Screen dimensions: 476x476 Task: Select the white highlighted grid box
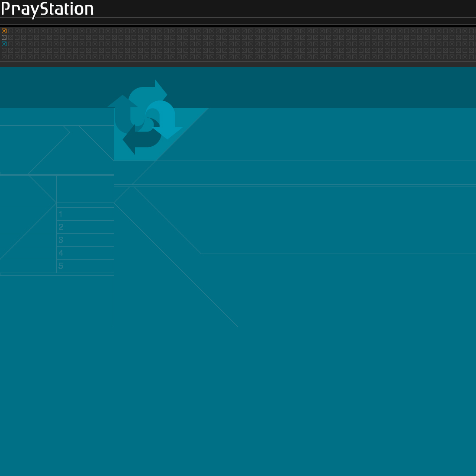tap(4, 37)
